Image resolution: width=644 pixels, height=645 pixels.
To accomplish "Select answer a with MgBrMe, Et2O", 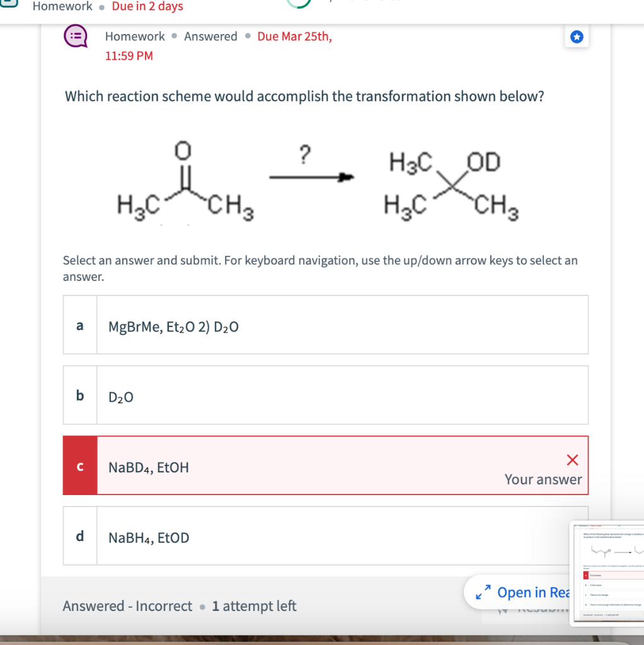I will tap(325, 324).
